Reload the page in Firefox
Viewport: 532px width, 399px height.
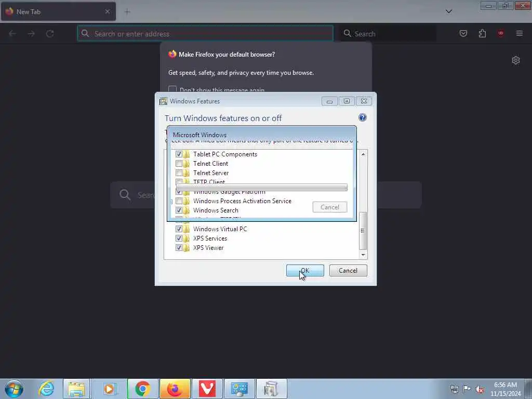[50, 34]
